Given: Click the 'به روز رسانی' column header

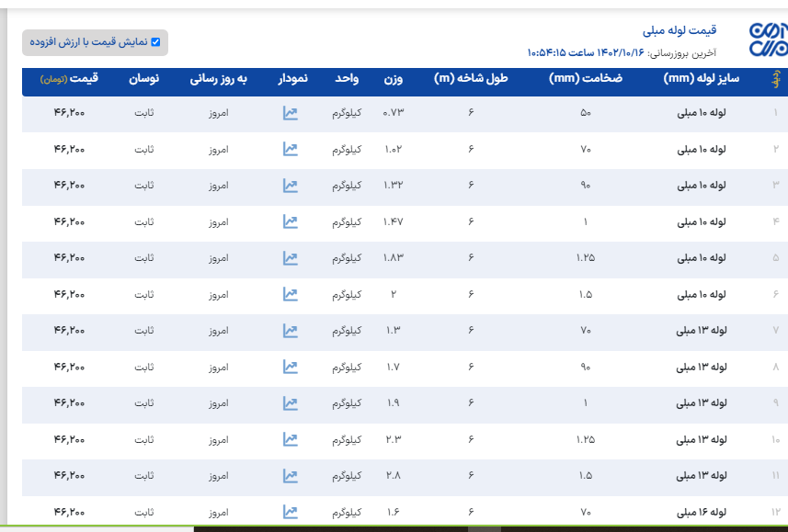Looking at the screenshot, I should tap(219, 79).
